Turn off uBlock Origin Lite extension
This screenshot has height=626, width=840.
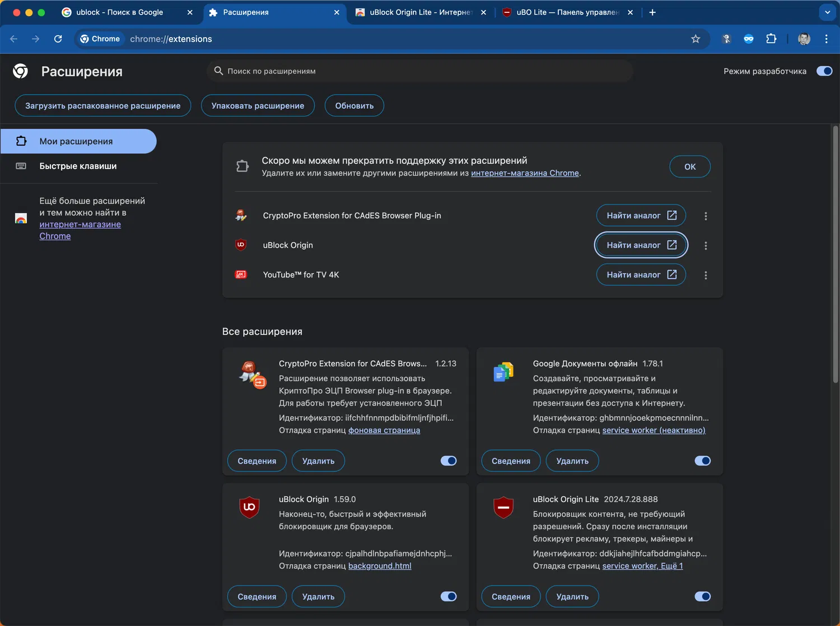pyautogui.click(x=703, y=596)
